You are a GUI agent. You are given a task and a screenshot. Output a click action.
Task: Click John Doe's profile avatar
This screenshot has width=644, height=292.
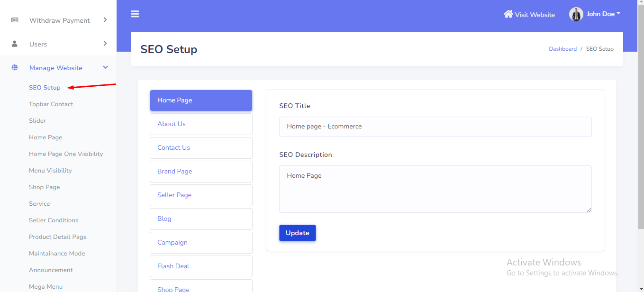576,14
